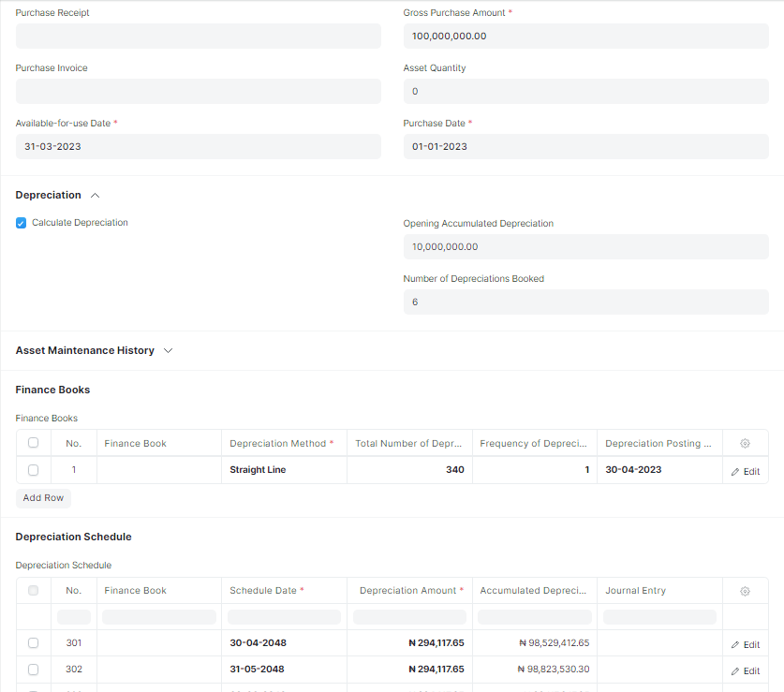Edit the Opening Accumulated Depreciation value
This screenshot has width=784, height=692.
[x=584, y=246]
